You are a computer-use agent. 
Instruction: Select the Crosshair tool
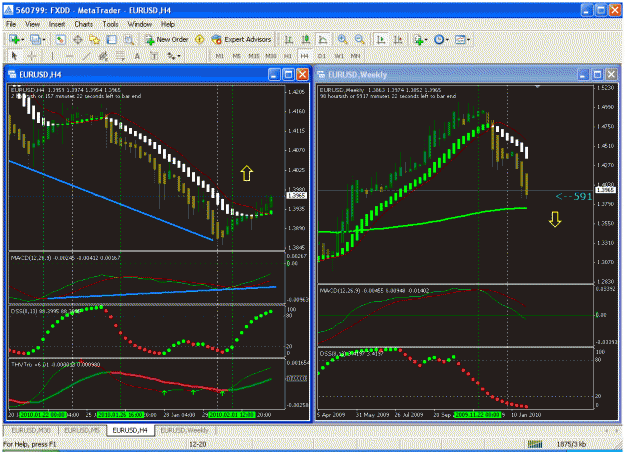[32, 56]
